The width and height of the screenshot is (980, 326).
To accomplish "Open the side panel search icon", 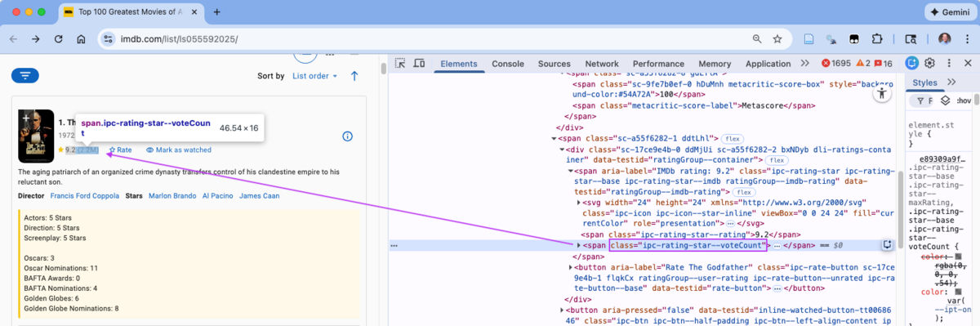I will click(x=911, y=38).
